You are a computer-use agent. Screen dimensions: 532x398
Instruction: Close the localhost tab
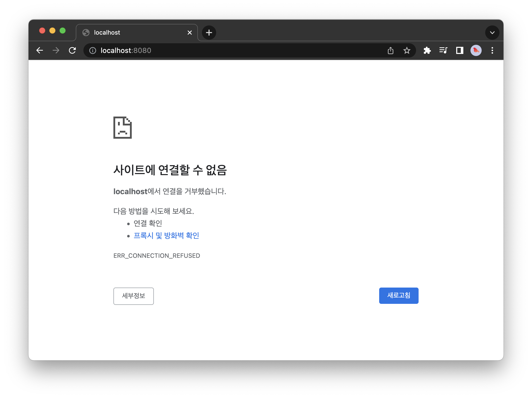190,33
